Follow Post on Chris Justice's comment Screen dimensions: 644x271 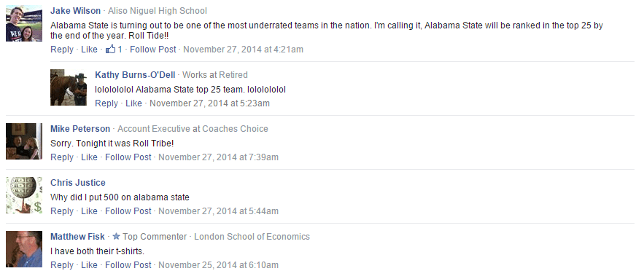(x=128, y=211)
